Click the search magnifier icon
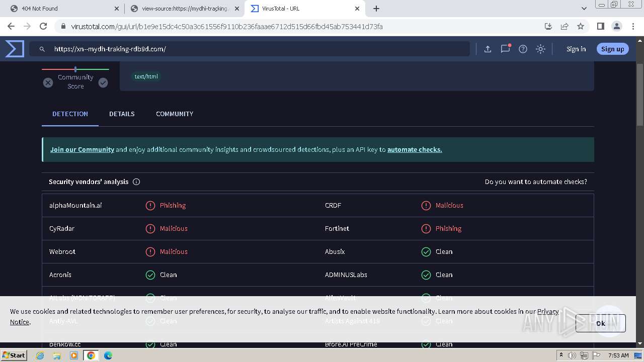This screenshot has height=362, width=644. click(x=42, y=49)
